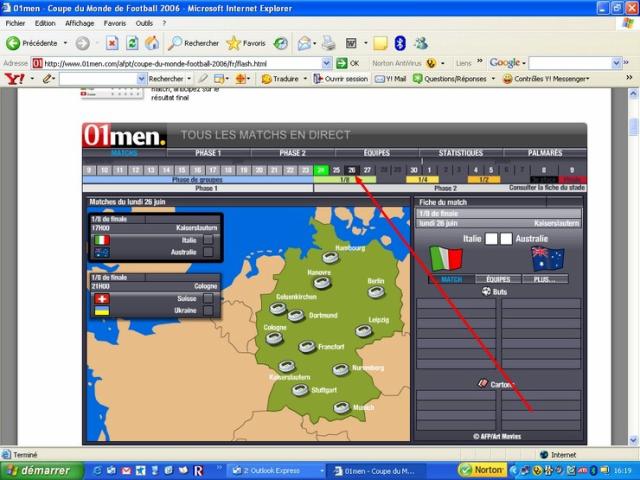Select the Italie vs Australie match card

click(155, 238)
